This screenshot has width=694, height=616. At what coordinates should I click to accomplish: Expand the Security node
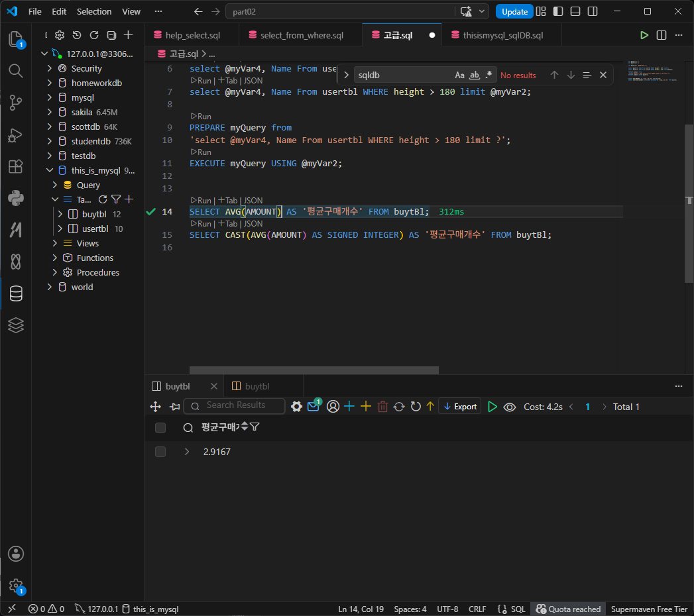tap(50, 68)
